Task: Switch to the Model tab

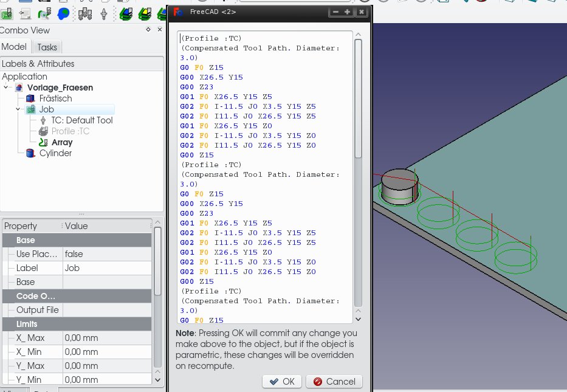Action: coord(14,47)
